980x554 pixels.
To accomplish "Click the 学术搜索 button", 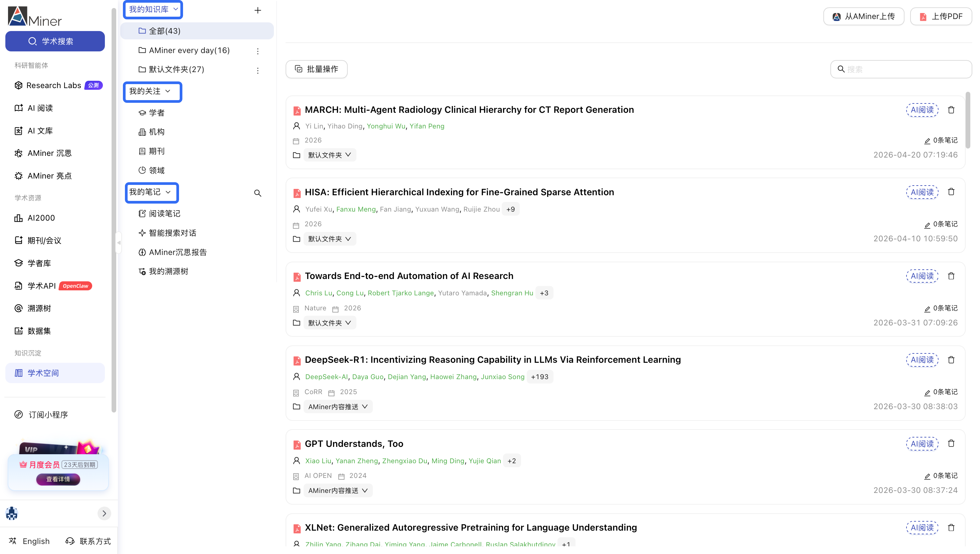I will (55, 41).
